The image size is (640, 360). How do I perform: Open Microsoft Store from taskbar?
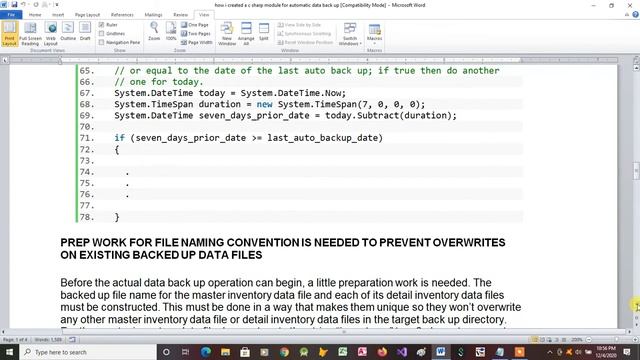(245, 352)
